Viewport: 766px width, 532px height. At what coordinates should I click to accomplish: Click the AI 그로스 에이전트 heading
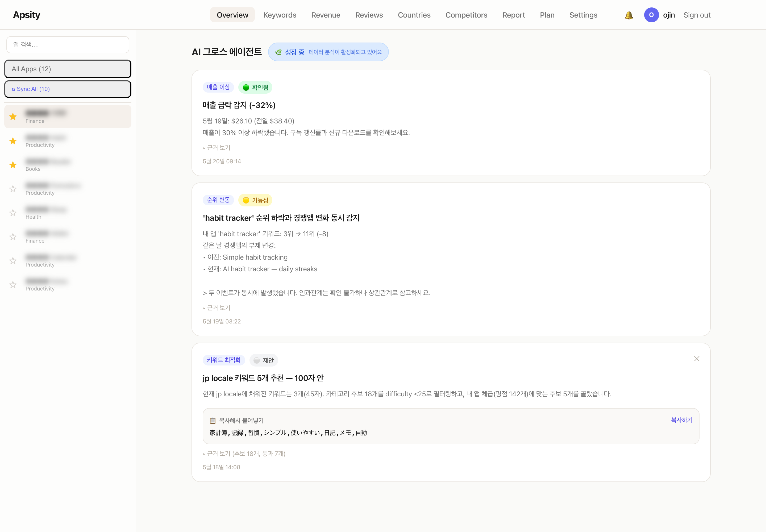[227, 52]
